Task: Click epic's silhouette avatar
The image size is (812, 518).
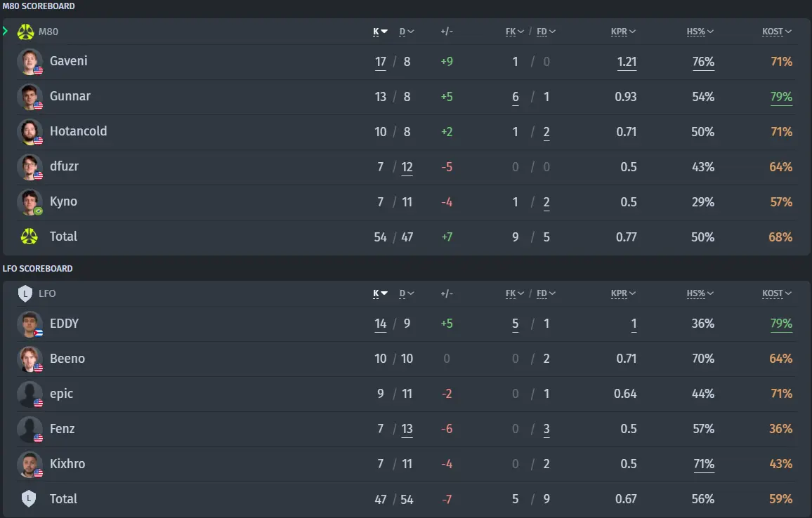Action: point(30,394)
